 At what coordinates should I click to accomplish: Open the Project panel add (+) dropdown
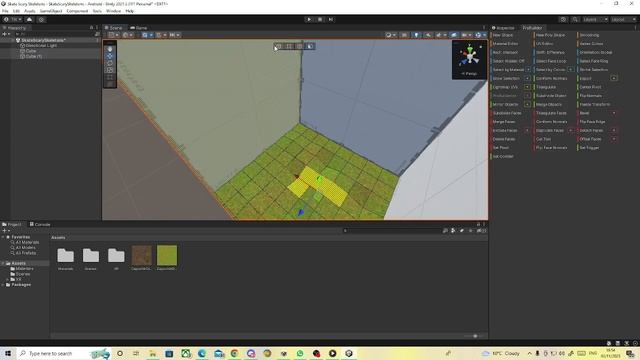[6, 231]
